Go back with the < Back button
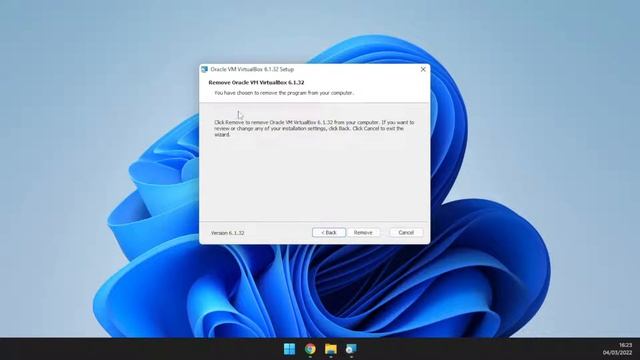Viewport: 640px width, 360px height. pos(329,232)
